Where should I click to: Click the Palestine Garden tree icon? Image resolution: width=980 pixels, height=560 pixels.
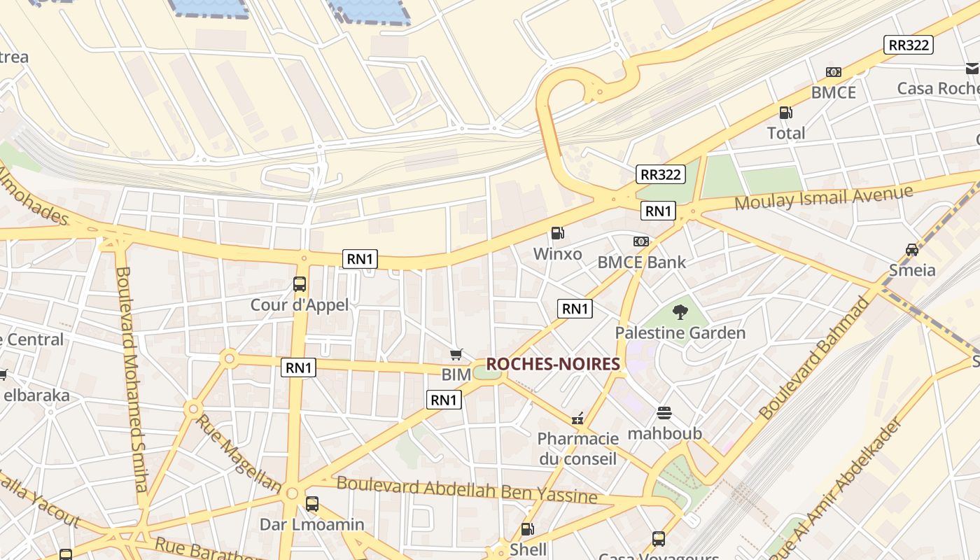point(680,312)
